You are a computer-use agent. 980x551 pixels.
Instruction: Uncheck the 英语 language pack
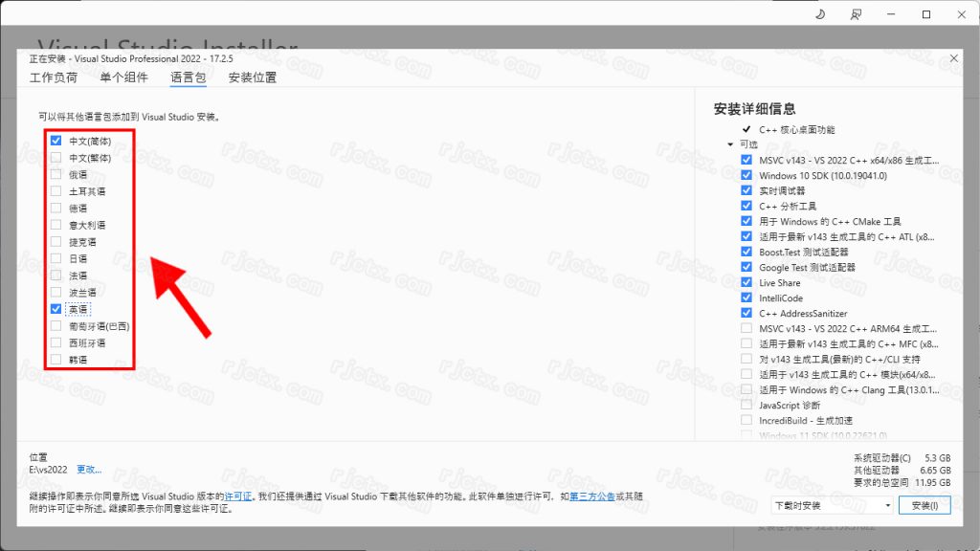[56, 309]
